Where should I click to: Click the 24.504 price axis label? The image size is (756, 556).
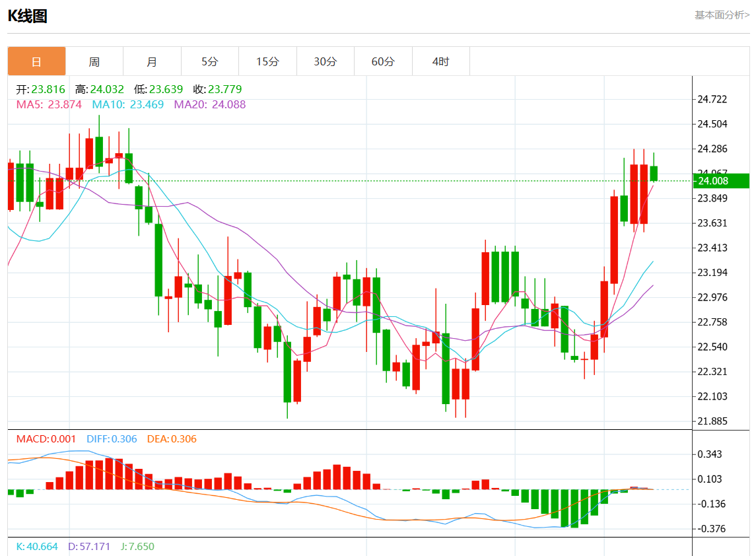712,124
